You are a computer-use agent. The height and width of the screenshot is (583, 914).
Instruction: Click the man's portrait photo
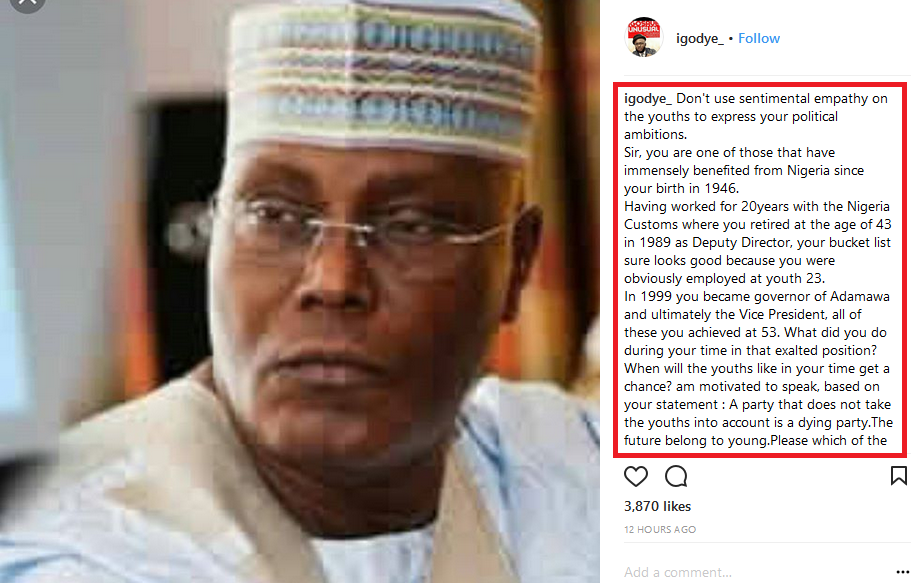coord(300,292)
